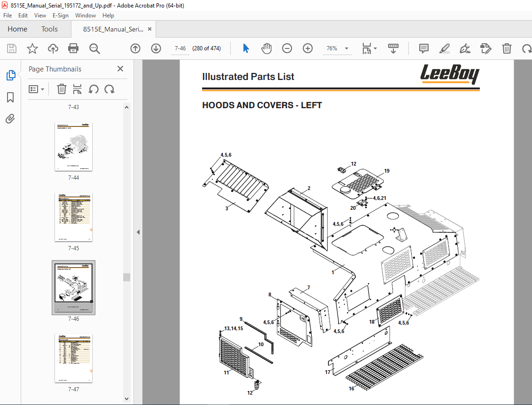Image resolution: width=532 pixels, height=405 pixels.
Task: Rotate thumbnail page clockwise
Action: 109,89
